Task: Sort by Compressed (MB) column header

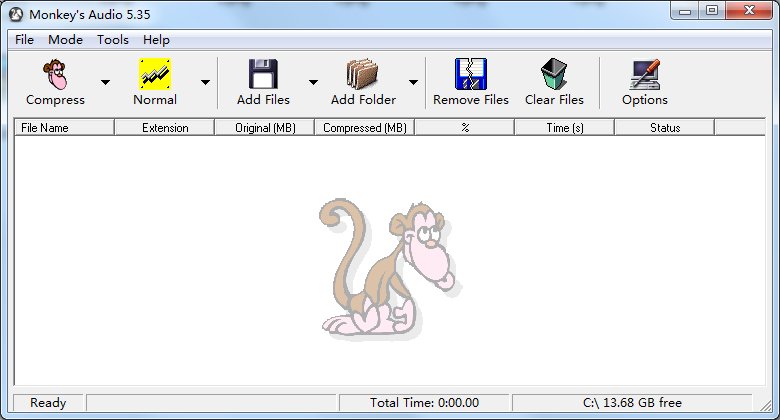Action: tap(365, 128)
